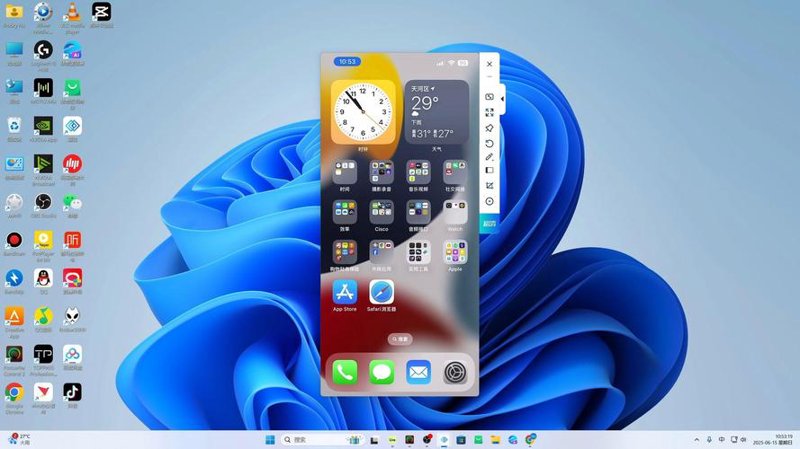Click the taskbar search box
The width and height of the screenshot is (800, 449).
point(321,439)
